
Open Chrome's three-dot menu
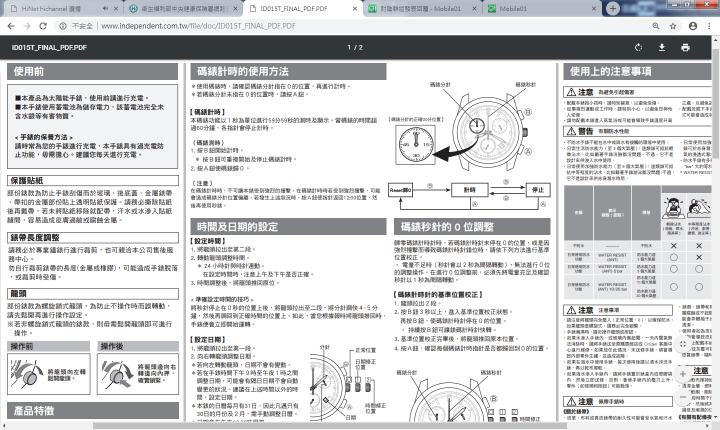click(709, 26)
